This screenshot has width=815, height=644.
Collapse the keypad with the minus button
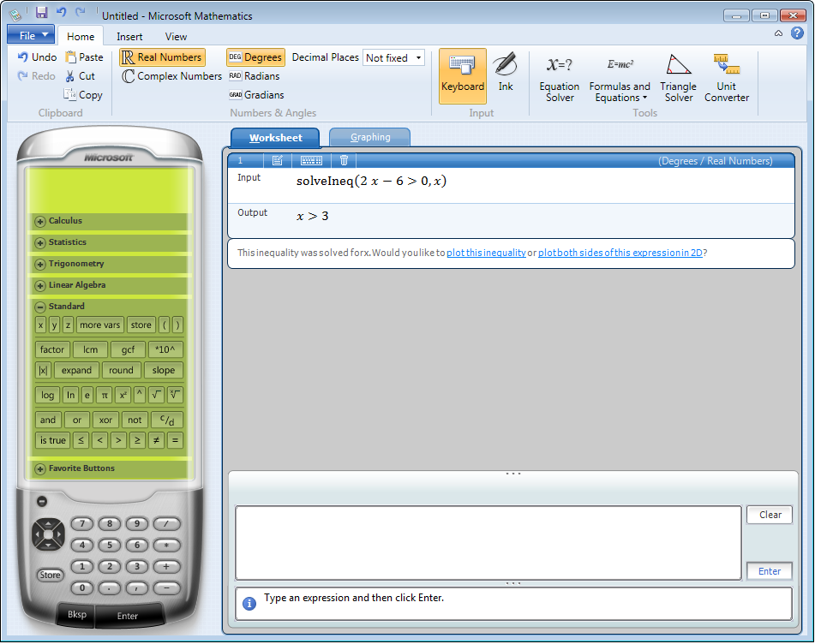tap(42, 501)
